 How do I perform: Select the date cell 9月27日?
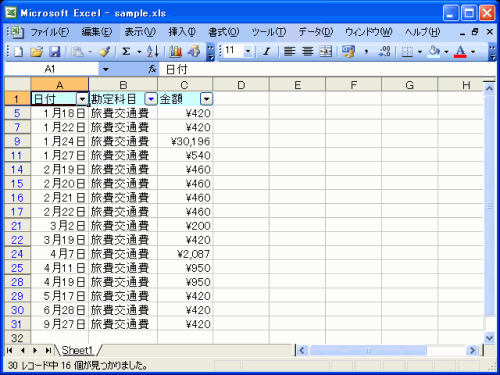pyautogui.click(x=60, y=324)
